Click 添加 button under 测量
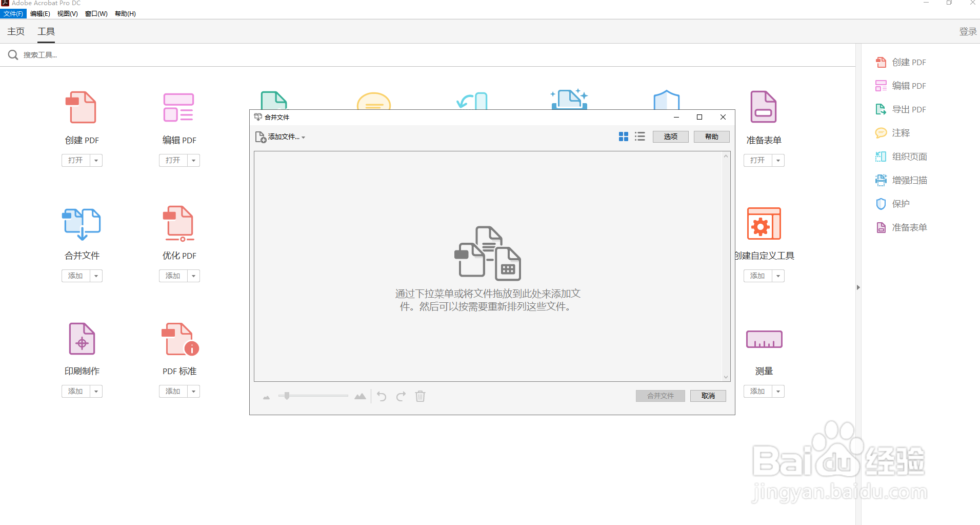This screenshot has width=980, height=525. 758,392
